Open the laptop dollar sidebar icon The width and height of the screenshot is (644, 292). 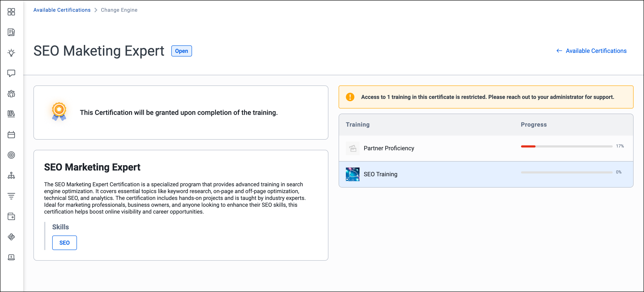[x=11, y=257]
